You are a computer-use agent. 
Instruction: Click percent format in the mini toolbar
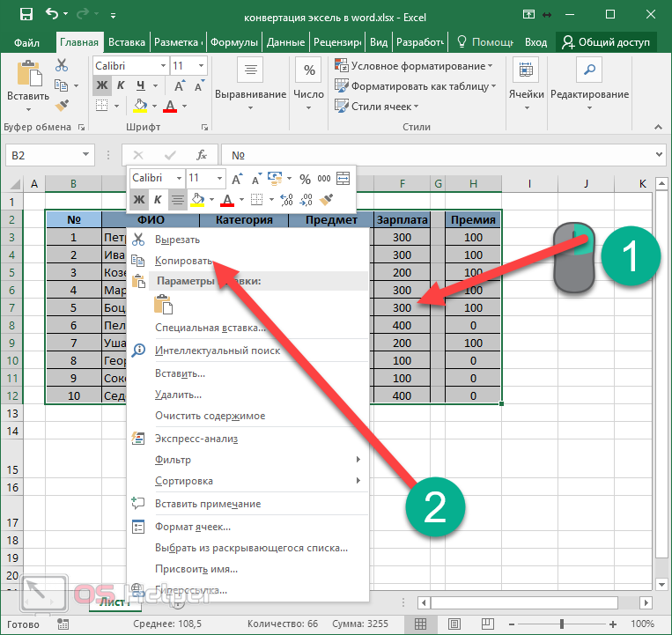[x=305, y=179]
